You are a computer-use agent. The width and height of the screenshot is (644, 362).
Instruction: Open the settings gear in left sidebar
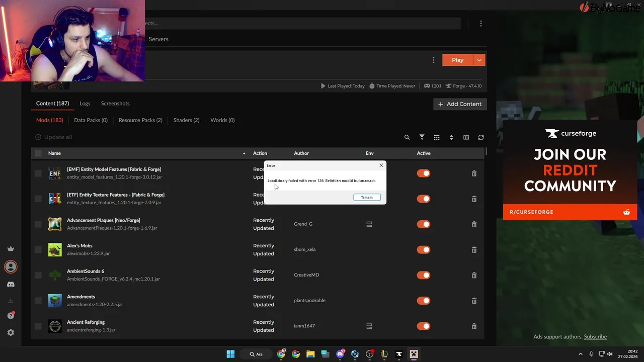[x=11, y=333]
